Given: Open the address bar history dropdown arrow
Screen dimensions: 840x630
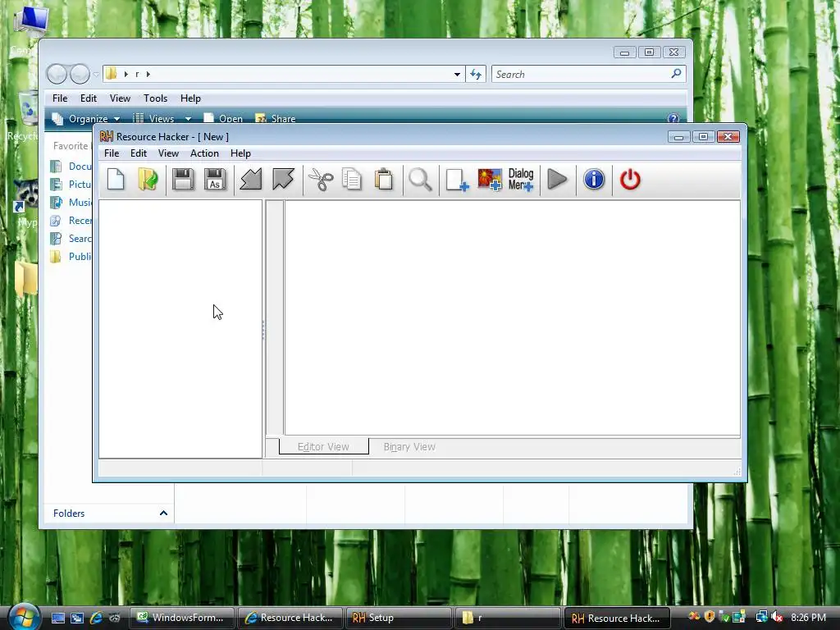Looking at the screenshot, I should coord(457,74).
